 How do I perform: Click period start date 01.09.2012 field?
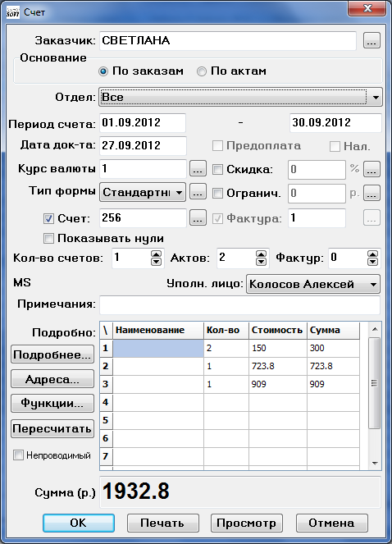click(143, 122)
